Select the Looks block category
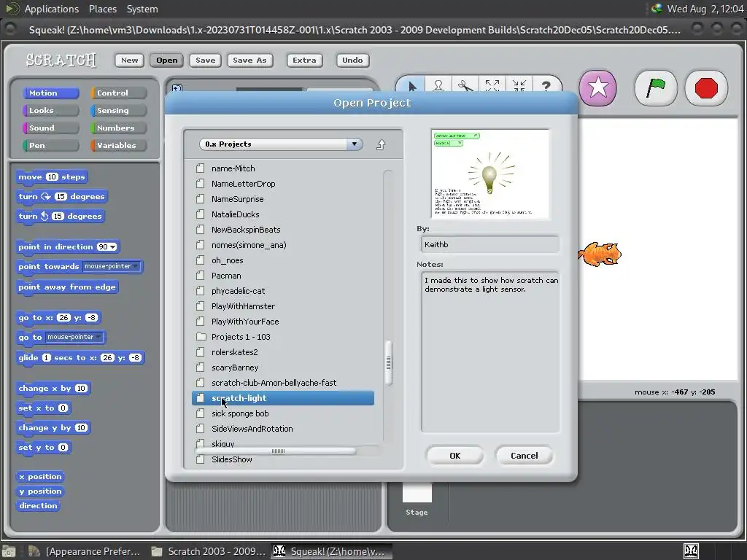Screen dimensions: 747x560 point(50,111)
